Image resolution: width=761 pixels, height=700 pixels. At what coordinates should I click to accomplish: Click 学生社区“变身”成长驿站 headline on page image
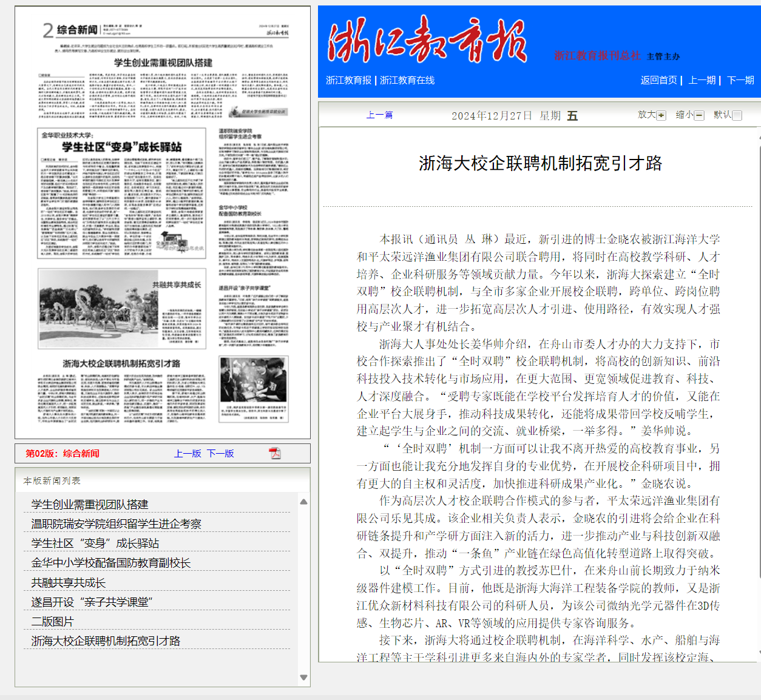(122, 147)
